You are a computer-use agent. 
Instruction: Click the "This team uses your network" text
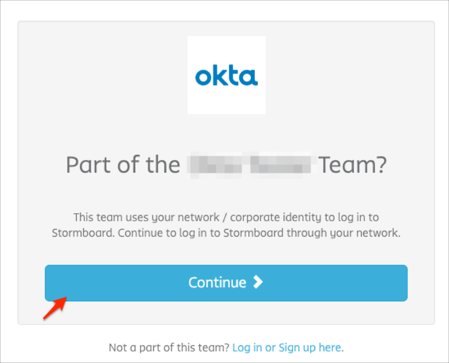pos(146,217)
